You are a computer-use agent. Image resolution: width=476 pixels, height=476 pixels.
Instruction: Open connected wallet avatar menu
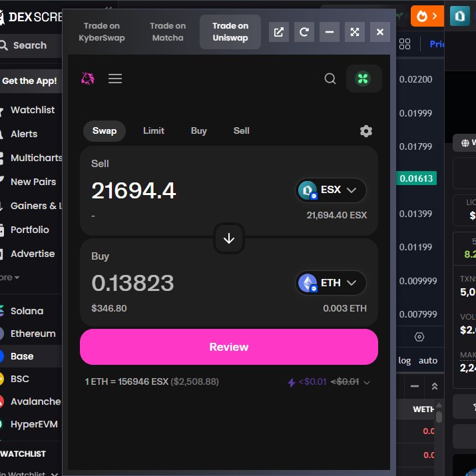(363, 79)
